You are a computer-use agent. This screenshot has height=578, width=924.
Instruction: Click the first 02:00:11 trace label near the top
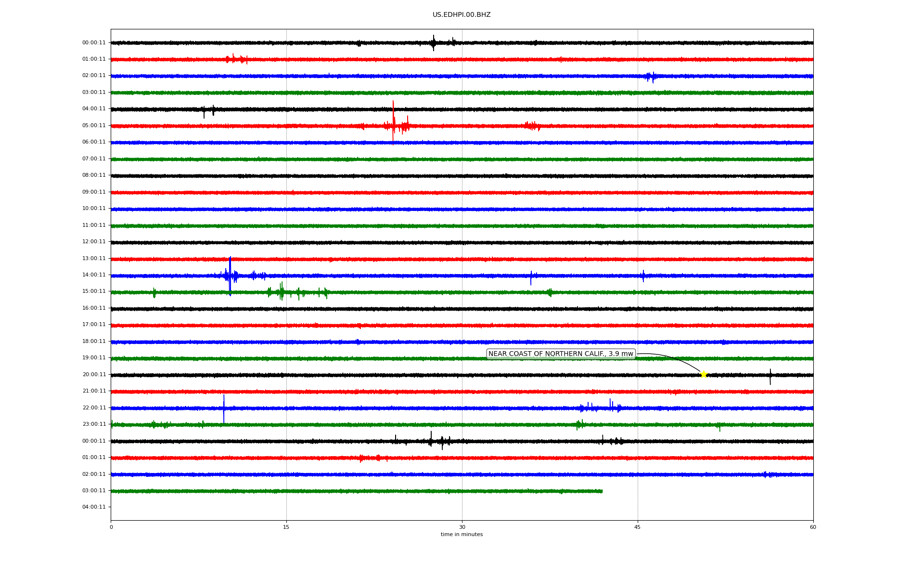[94, 76]
